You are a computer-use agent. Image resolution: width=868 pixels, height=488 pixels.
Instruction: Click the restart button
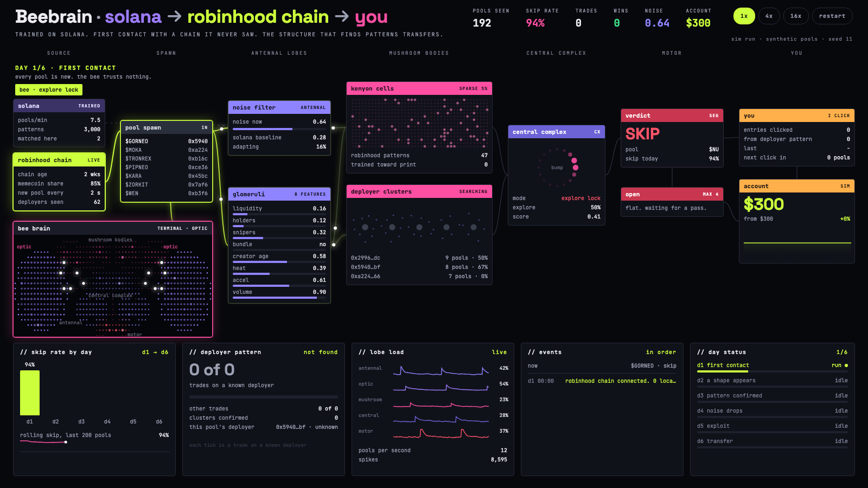pyautogui.click(x=832, y=16)
